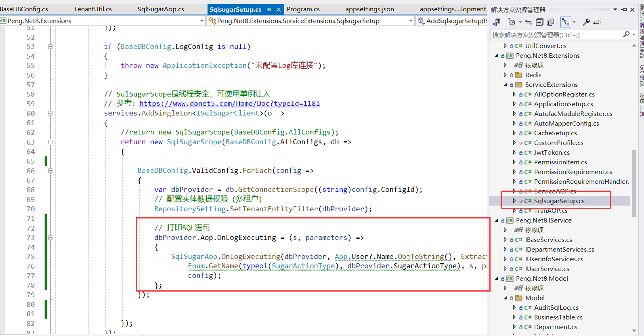Expand the Redis folder
This screenshot has height=336, width=644.
pos(505,75)
